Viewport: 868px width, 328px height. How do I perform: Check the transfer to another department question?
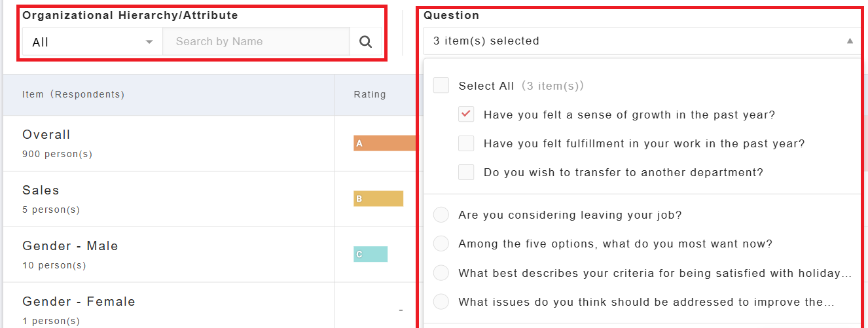pyautogui.click(x=466, y=172)
